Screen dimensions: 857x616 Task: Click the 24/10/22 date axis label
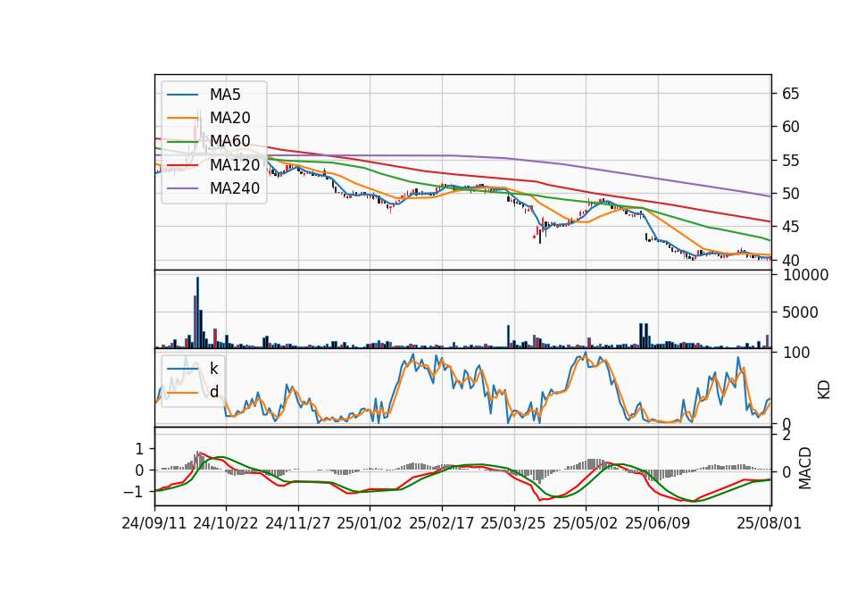226,523
